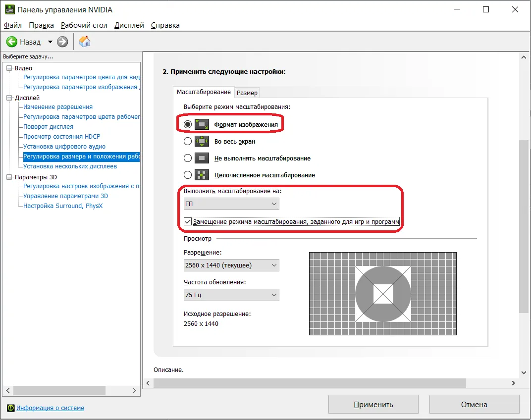Click the NVIDIA logo in title bar
Viewport: 531px width, 420px height.
[9, 9]
